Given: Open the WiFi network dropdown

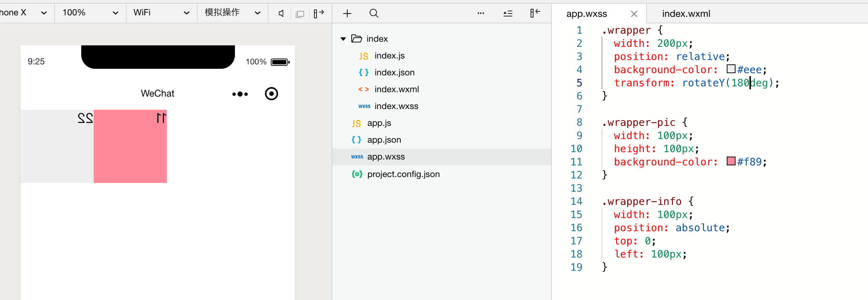Looking at the screenshot, I should [x=161, y=13].
